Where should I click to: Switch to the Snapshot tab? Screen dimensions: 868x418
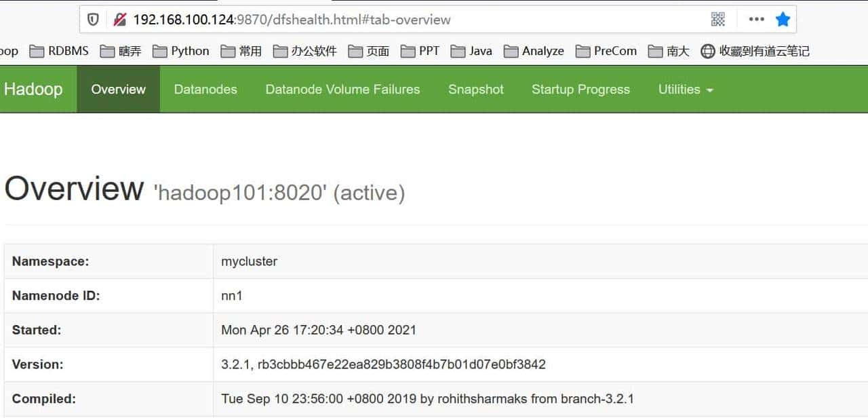tap(475, 89)
